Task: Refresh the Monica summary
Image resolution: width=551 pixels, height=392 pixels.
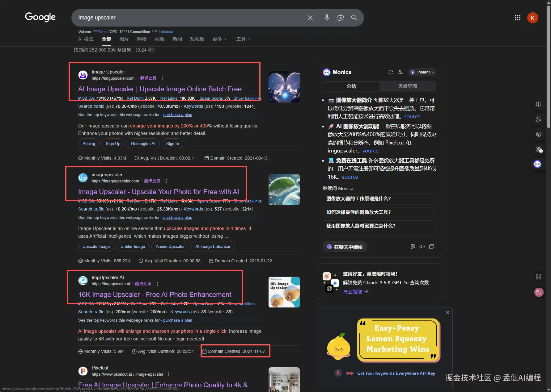Action: tap(391, 72)
